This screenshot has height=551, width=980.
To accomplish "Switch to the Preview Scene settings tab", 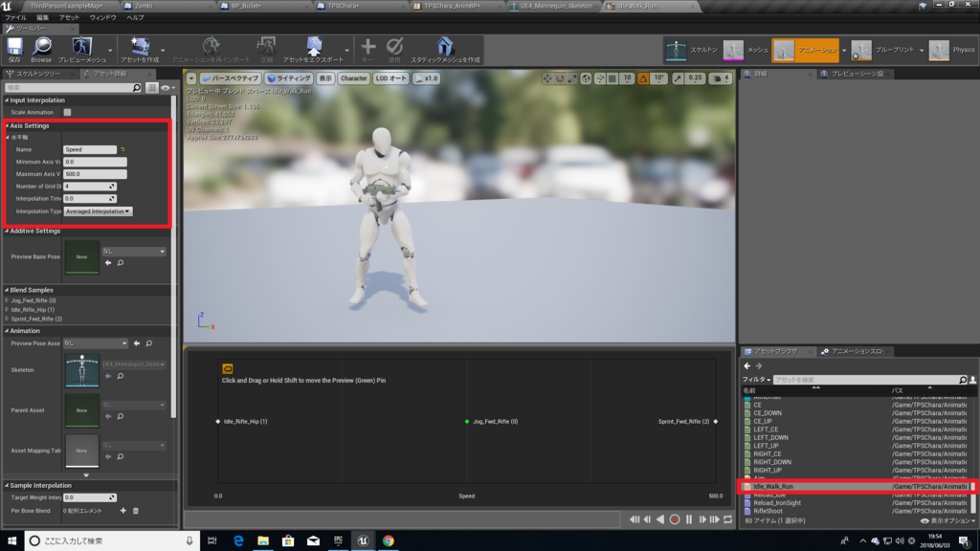I will coord(857,74).
